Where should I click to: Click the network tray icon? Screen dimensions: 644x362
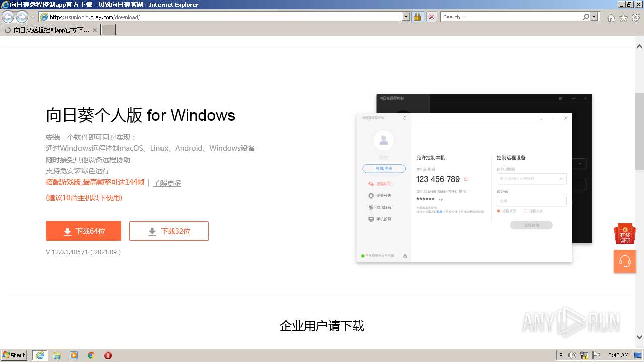tap(584, 355)
